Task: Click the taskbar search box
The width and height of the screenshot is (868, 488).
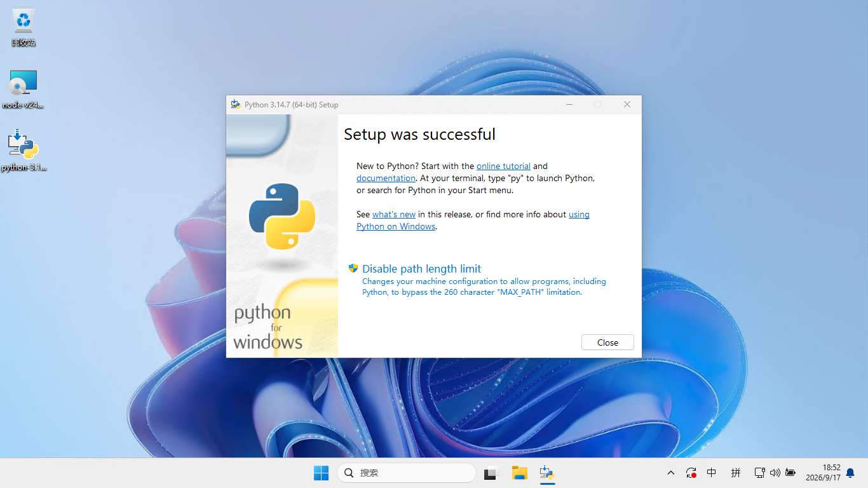Action: coord(407,473)
